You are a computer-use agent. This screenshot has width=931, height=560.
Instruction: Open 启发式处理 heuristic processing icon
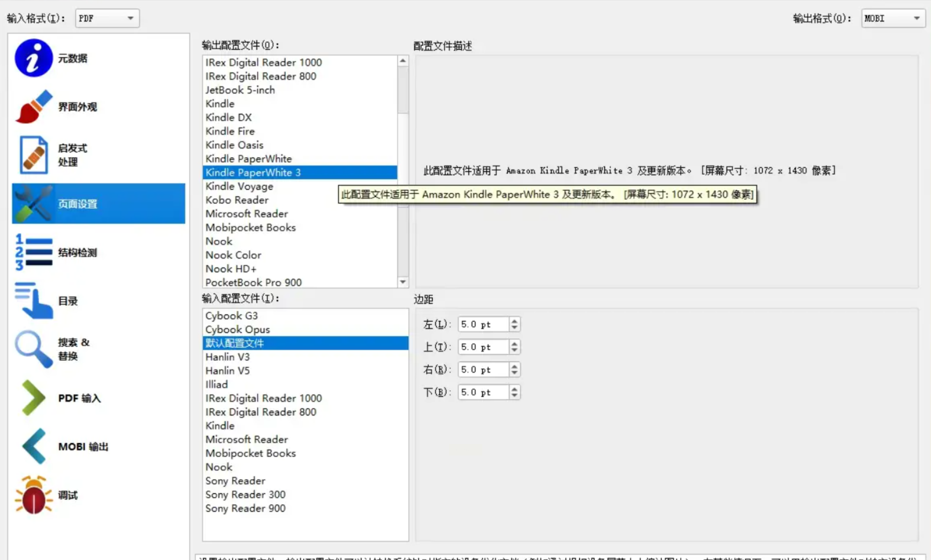pyautogui.click(x=33, y=155)
